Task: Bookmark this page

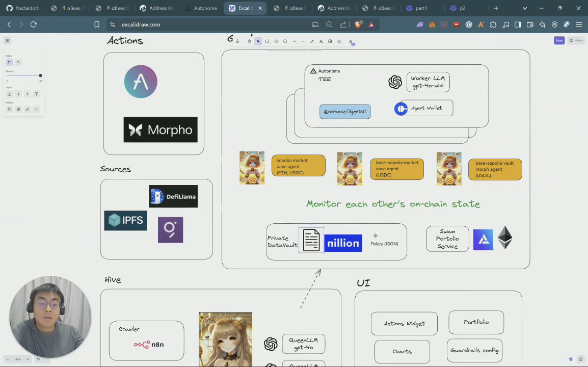Action: tap(97, 24)
